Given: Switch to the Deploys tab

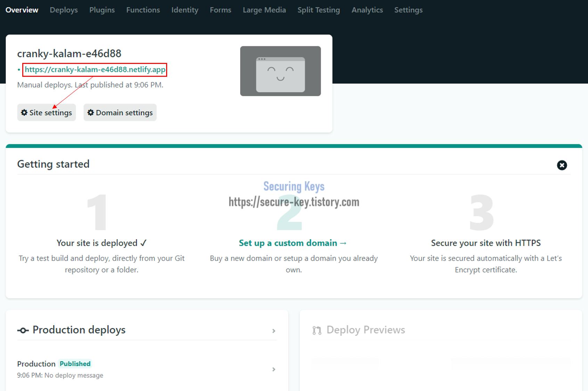Looking at the screenshot, I should click(x=64, y=10).
